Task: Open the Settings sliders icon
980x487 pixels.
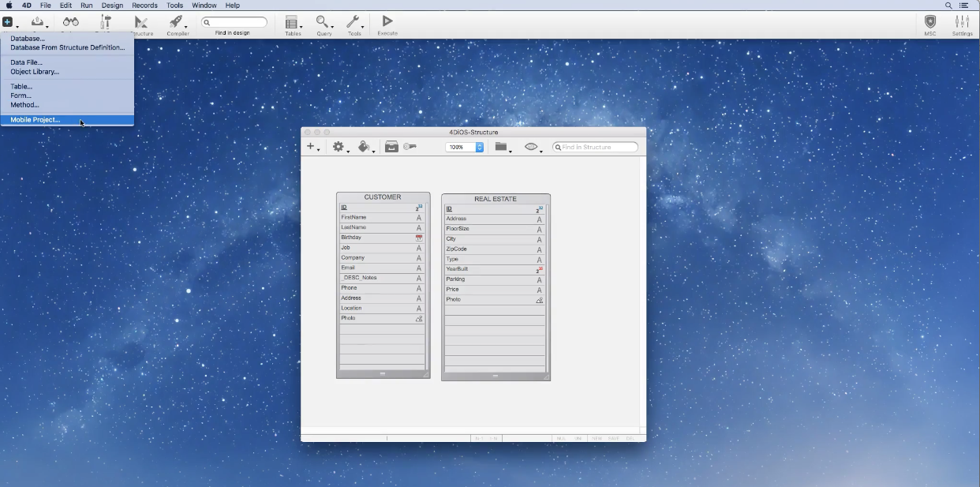Action: coord(962,22)
